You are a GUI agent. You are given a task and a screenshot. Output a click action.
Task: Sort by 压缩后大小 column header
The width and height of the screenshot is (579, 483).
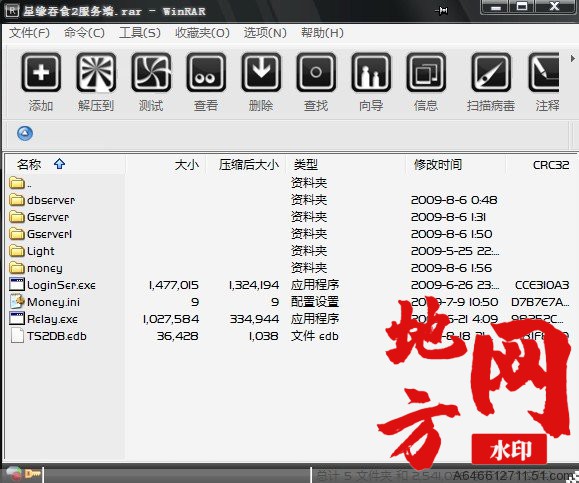[x=249, y=165]
